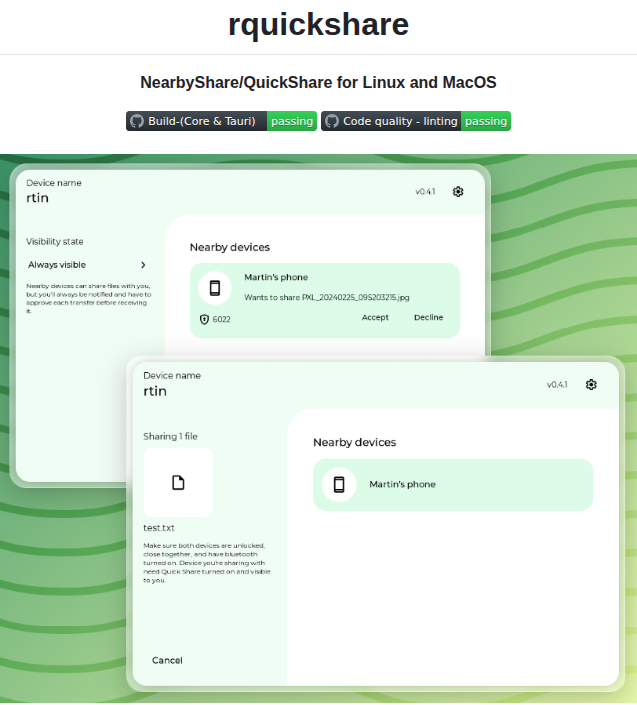637x705 pixels.
Task: Click the PIN code 6022
Action: (221, 319)
